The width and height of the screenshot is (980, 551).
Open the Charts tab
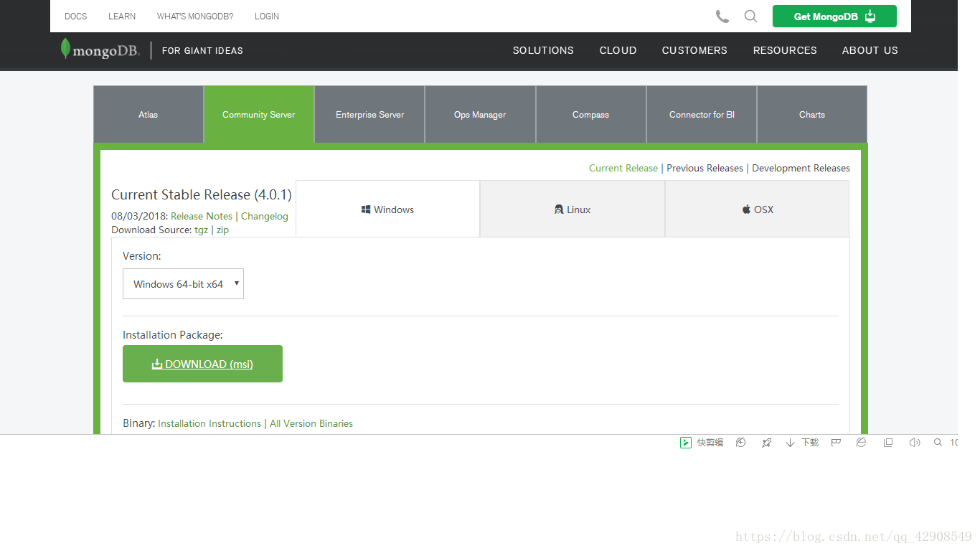pos(812,115)
